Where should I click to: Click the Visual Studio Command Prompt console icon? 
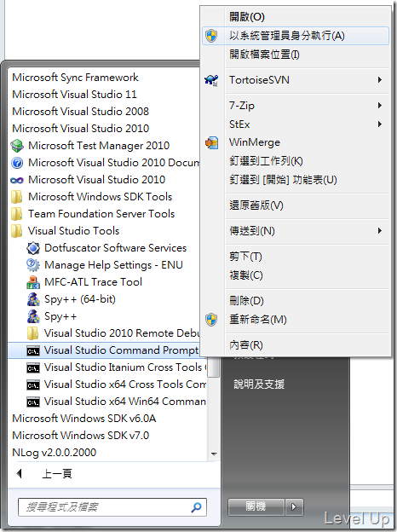click(x=33, y=351)
